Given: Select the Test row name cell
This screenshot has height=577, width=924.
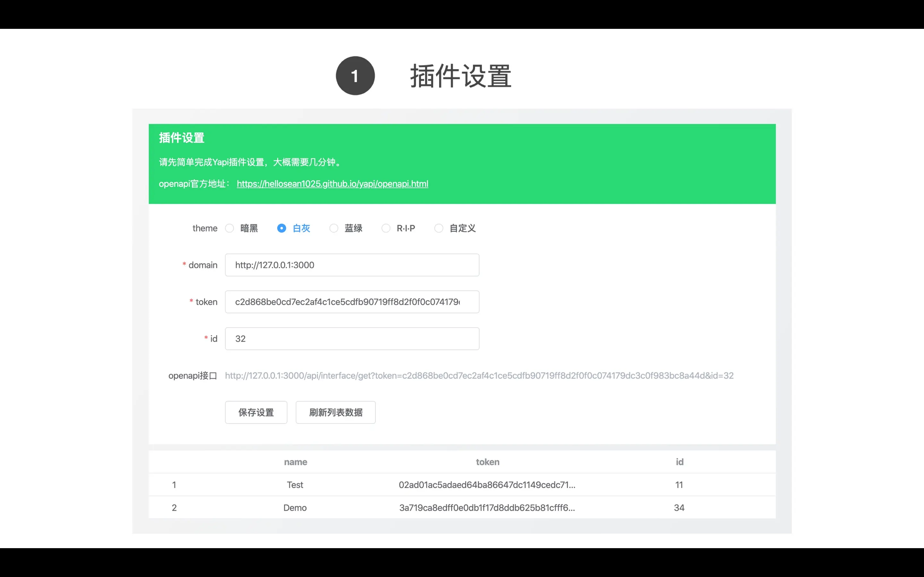Looking at the screenshot, I should [295, 485].
